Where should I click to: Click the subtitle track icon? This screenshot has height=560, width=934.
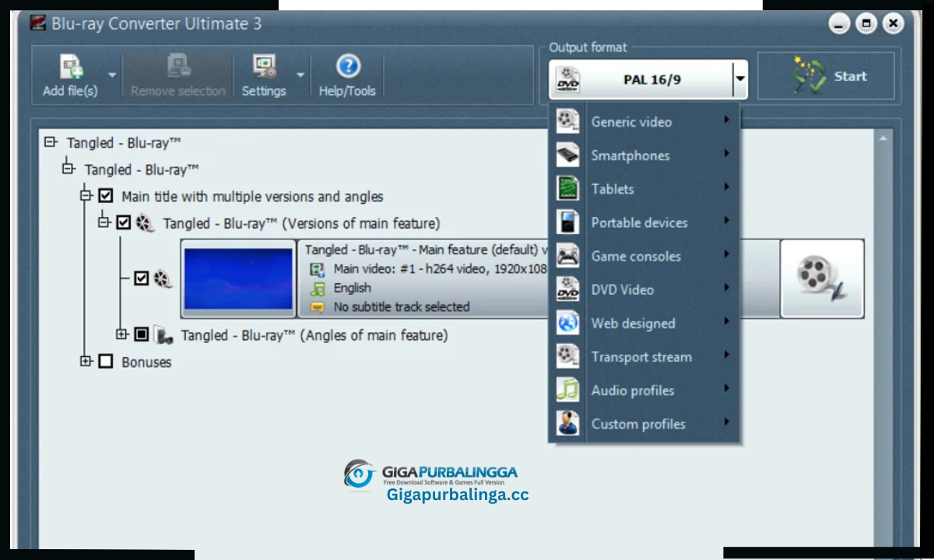318,307
